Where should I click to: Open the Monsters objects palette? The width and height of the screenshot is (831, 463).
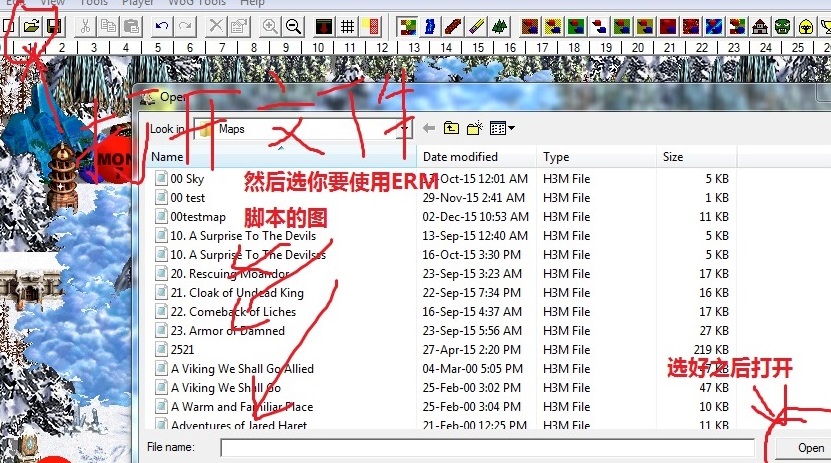click(x=783, y=26)
